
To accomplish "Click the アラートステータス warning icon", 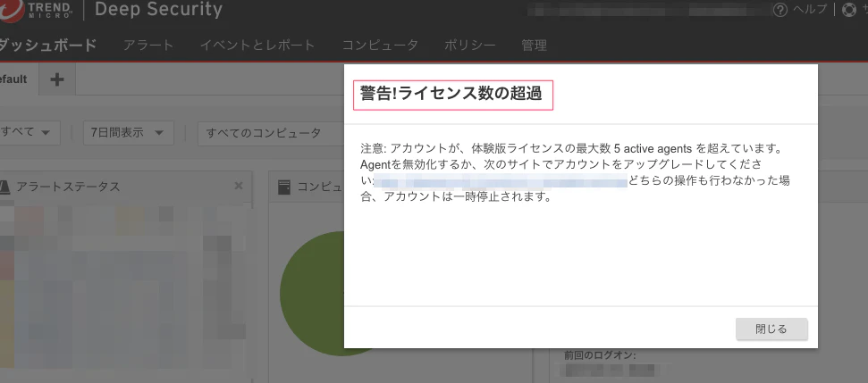I will (x=4, y=187).
